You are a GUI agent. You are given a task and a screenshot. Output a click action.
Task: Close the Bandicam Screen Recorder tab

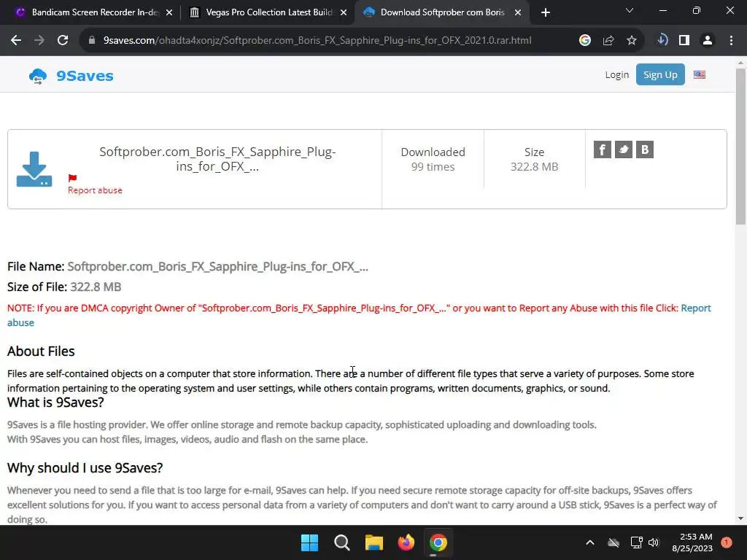coord(169,12)
